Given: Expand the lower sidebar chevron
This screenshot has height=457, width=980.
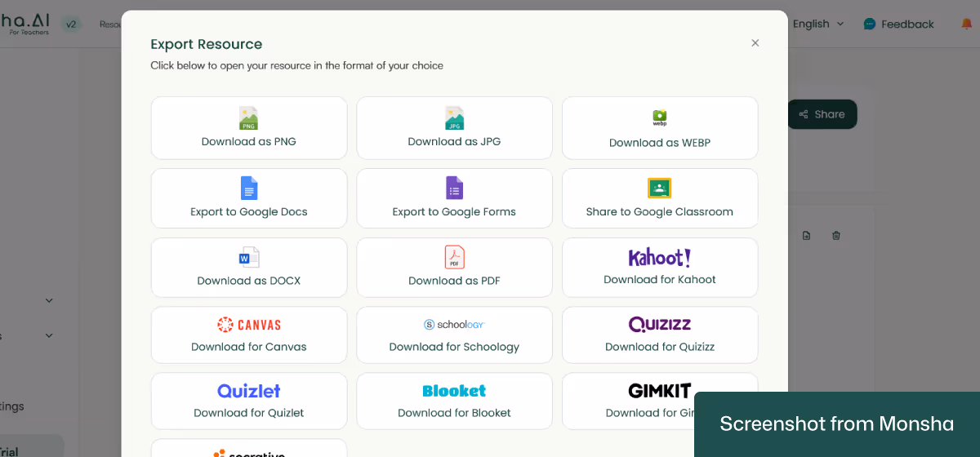Looking at the screenshot, I should coord(49,335).
